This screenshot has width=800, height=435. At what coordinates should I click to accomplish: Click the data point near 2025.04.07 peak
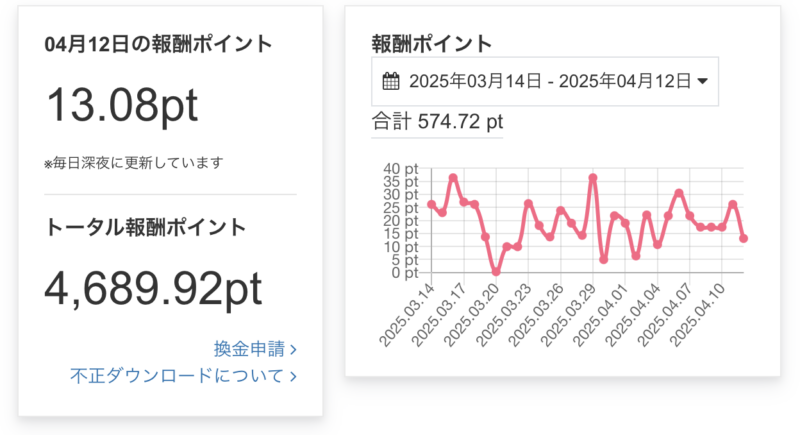tap(679, 193)
